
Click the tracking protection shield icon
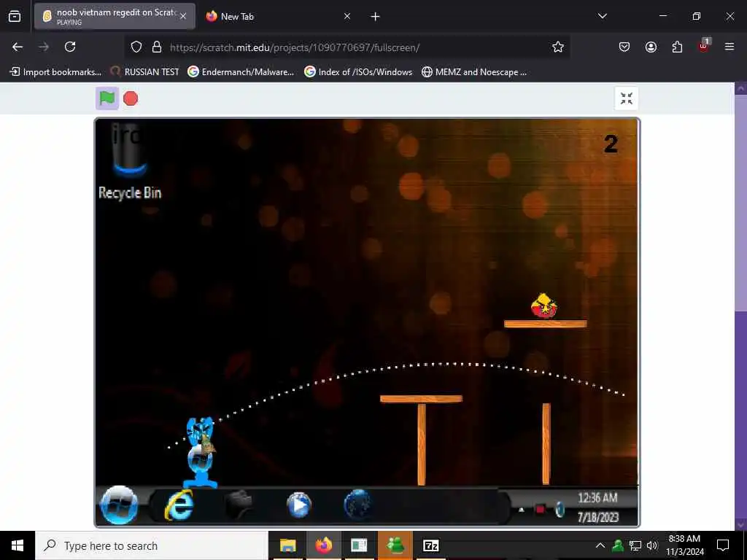click(x=136, y=47)
